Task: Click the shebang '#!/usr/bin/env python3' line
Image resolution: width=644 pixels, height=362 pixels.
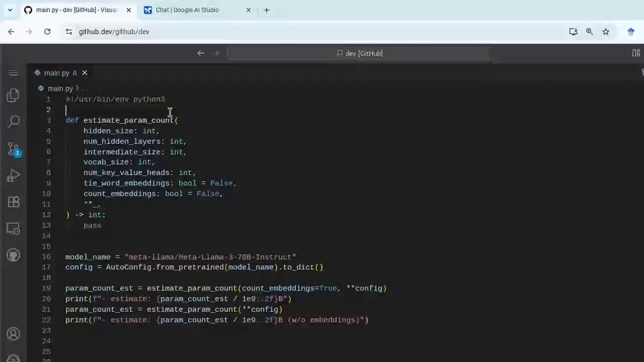Action: (115, 99)
